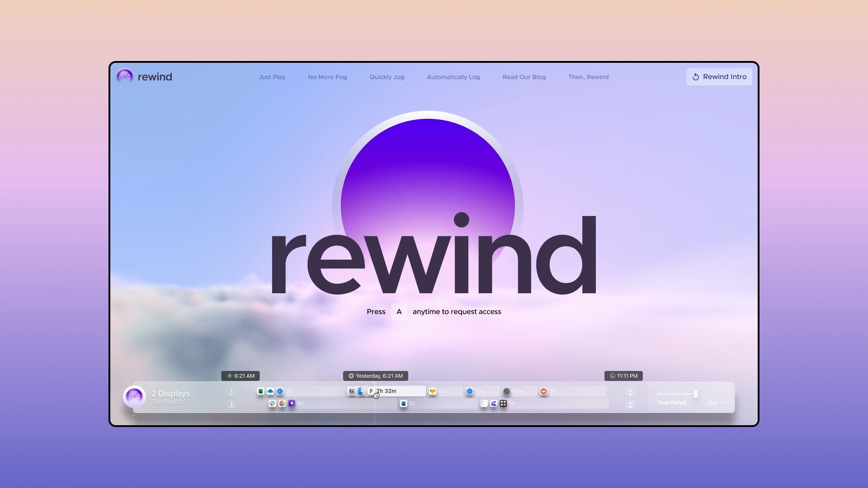The image size is (868, 488).
Task: Open the Day time period dropdown
Action: coord(717,403)
